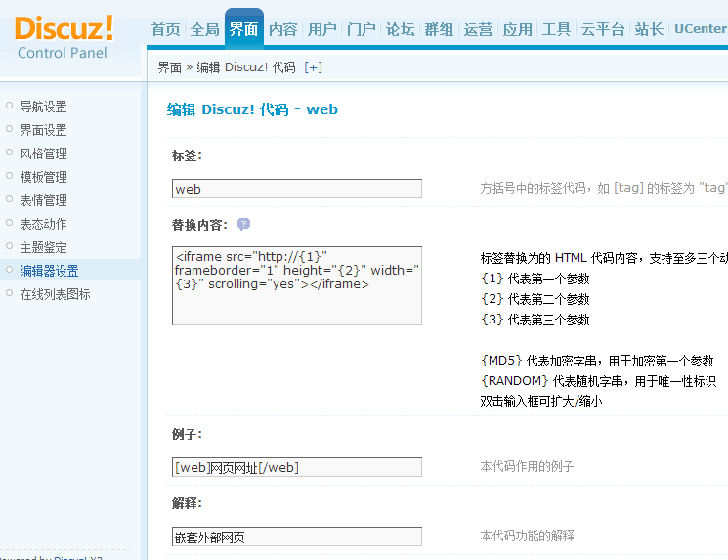
Task: Click the 例子 input field
Action: (x=297, y=467)
